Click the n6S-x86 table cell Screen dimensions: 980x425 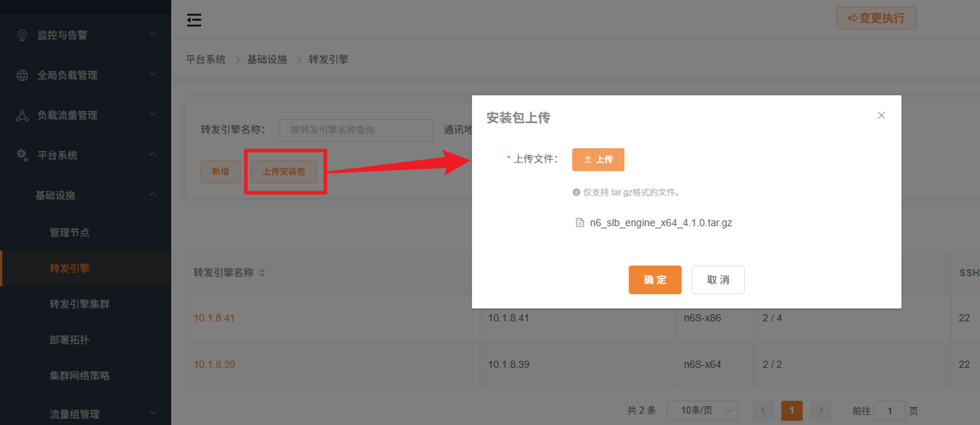[x=702, y=318]
